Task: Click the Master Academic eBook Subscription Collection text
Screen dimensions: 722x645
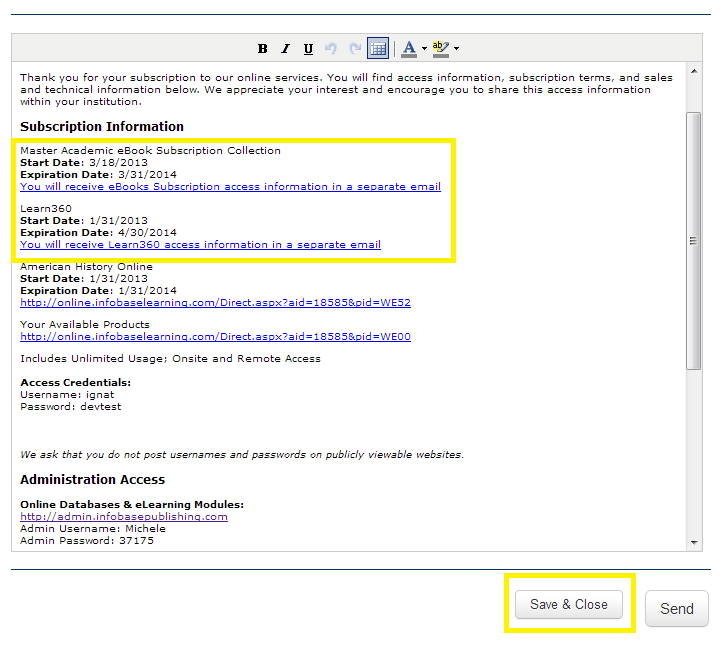Action: [x=150, y=151]
